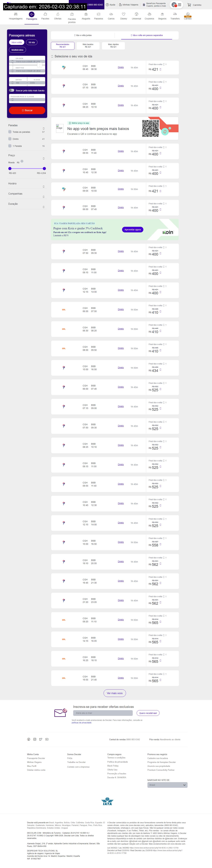
Task: Open the Brasil country site dropdown
Action: pyautogui.click(x=168, y=785)
